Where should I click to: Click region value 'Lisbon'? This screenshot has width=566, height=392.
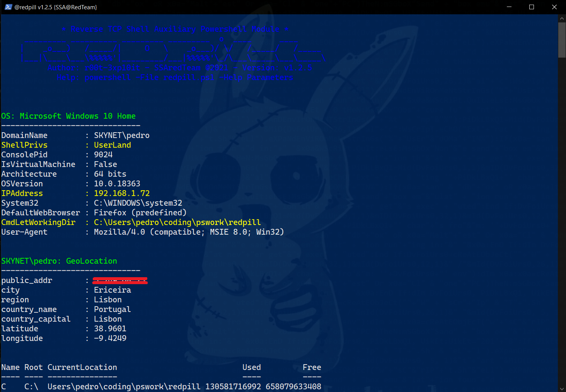(108, 300)
